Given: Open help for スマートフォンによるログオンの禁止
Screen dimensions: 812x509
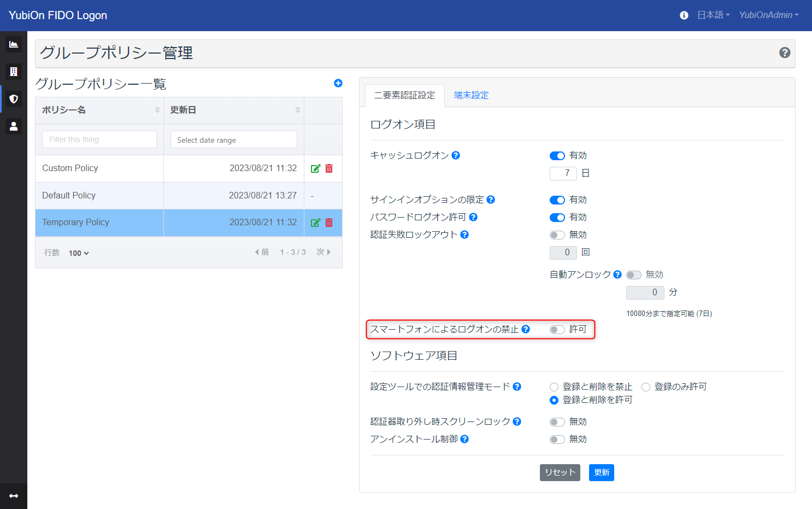Looking at the screenshot, I should [x=526, y=329].
